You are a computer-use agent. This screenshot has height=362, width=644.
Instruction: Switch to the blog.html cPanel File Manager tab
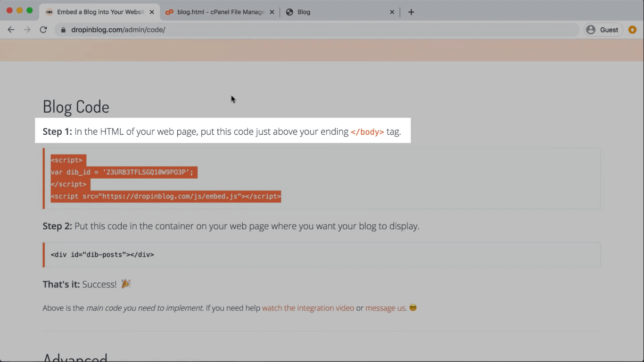(220, 12)
